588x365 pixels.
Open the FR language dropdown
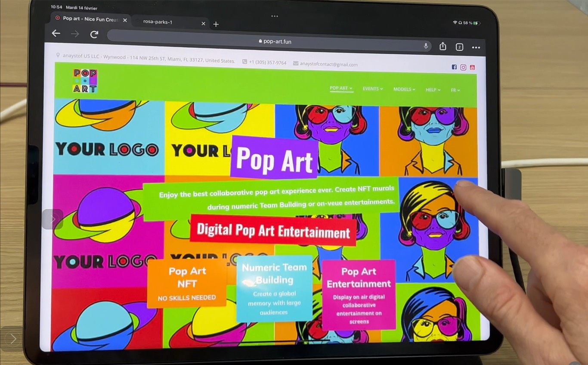tap(455, 90)
